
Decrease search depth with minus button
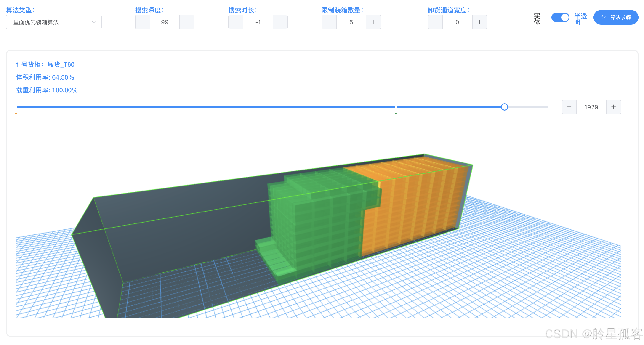143,22
